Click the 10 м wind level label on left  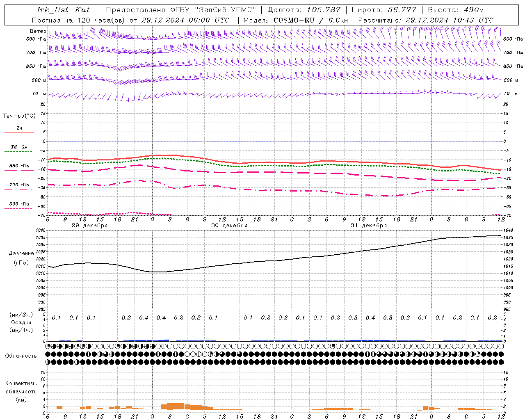pos(39,94)
